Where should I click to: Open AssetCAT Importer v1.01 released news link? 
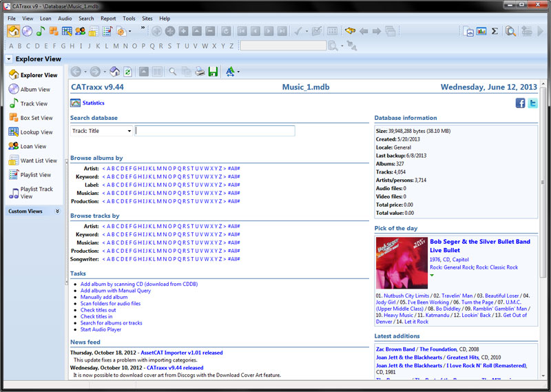tap(182, 353)
